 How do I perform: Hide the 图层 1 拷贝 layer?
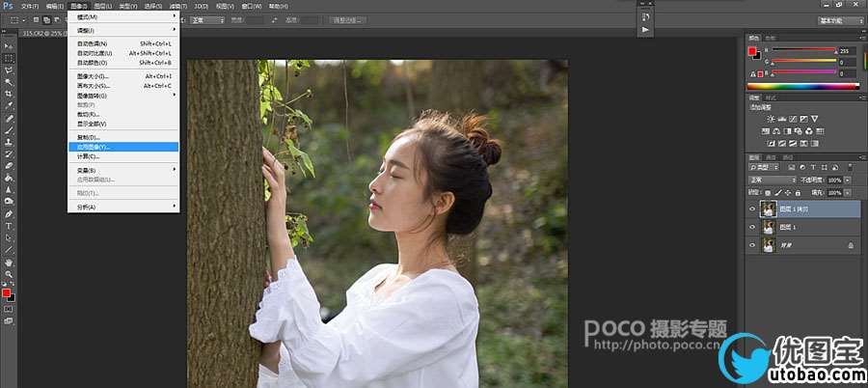click(x=751, y=209)
